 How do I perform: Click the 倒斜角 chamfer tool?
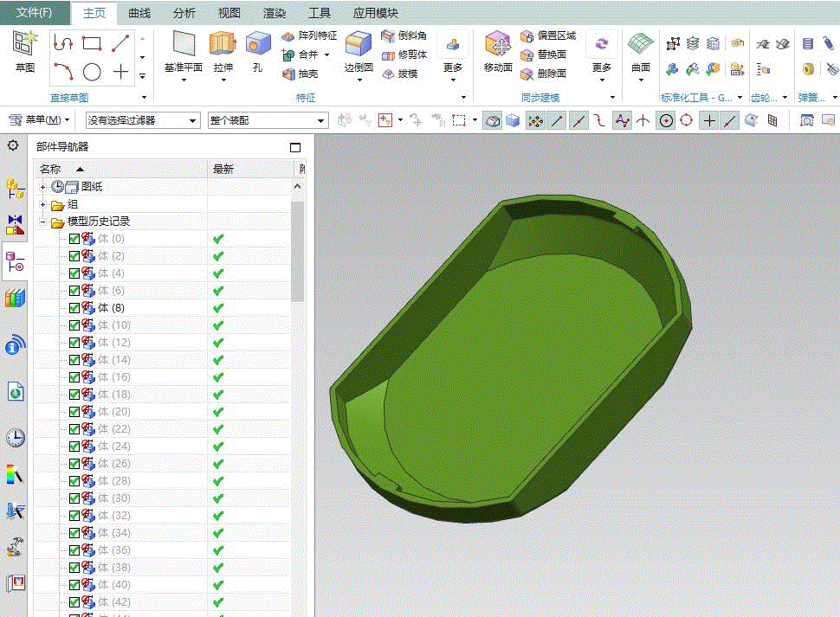[x=404, y=35]
